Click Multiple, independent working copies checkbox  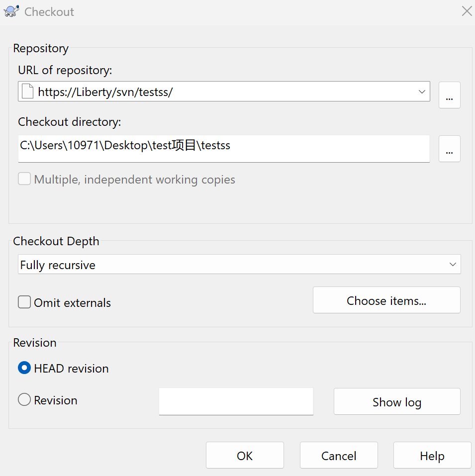pos(24,179)
